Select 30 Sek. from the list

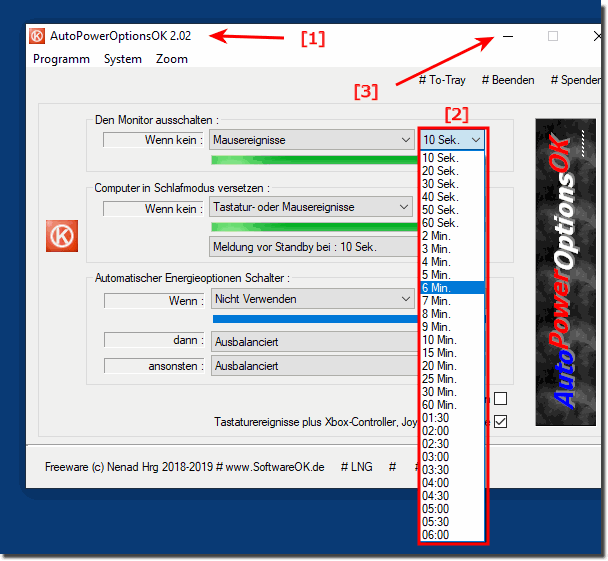click(x=453, y=184)
